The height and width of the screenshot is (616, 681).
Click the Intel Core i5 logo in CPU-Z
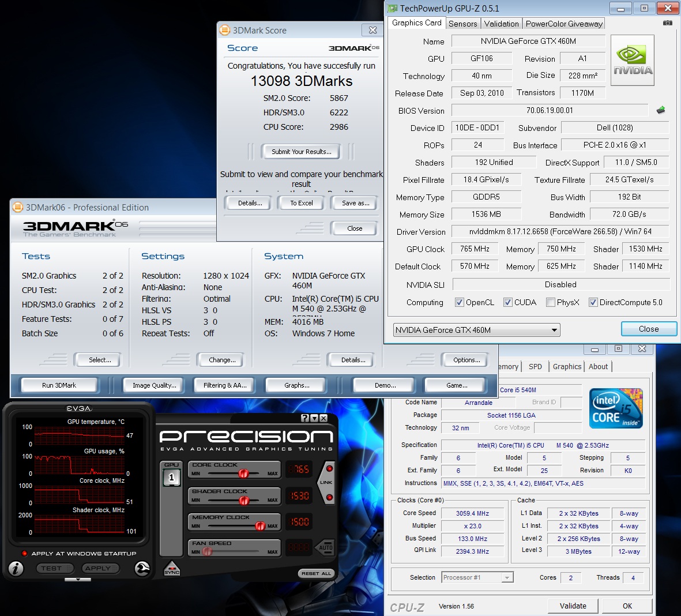tap(616, 408)
